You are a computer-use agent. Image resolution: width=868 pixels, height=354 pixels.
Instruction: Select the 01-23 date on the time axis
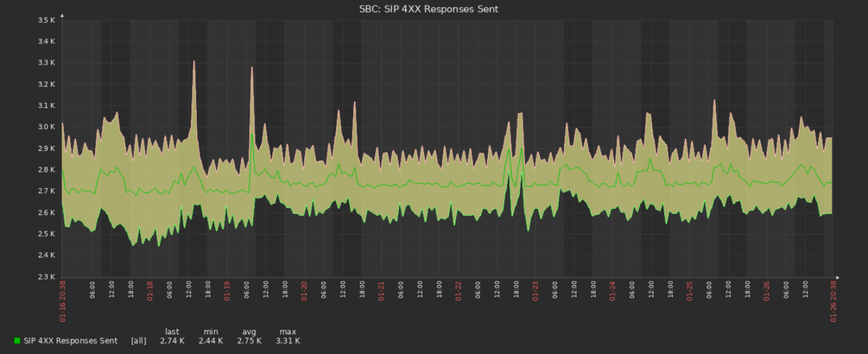click(x=535, y=291)
